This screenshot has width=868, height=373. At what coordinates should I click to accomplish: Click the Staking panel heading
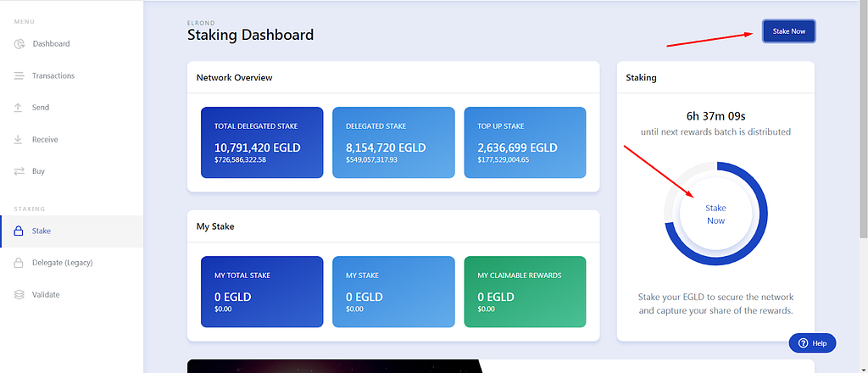(x=641, y=78)
